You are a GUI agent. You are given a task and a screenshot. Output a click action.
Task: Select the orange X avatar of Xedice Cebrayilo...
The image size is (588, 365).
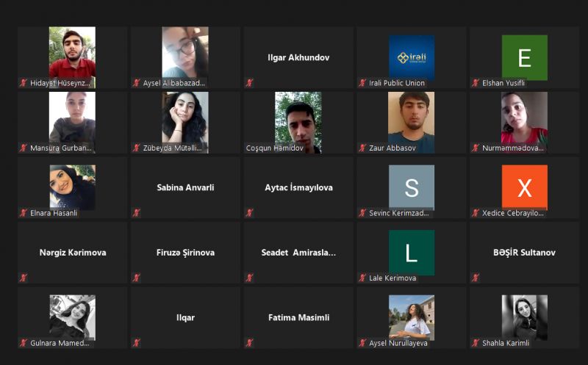525,187
